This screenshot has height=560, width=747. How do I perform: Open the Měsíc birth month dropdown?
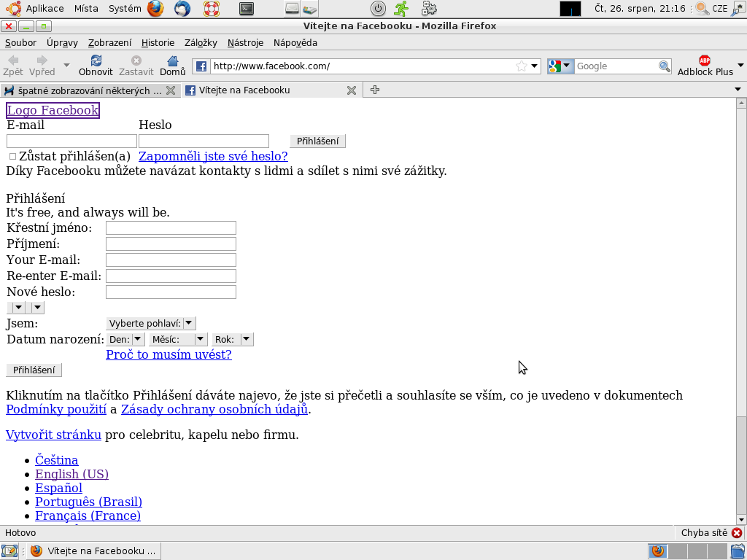(178, 340)
